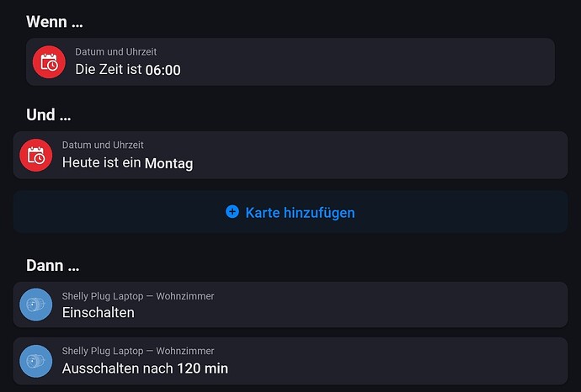Viewport: 581px width, 392px height.
Task: Click Shelly Plug Laptop label above Einschalten
Action: (138, 296)
